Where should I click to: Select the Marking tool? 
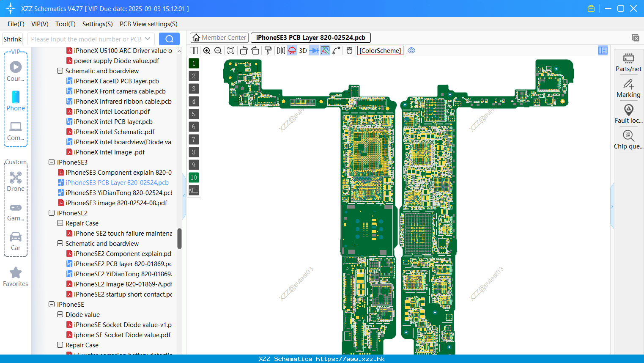point(628,88)
